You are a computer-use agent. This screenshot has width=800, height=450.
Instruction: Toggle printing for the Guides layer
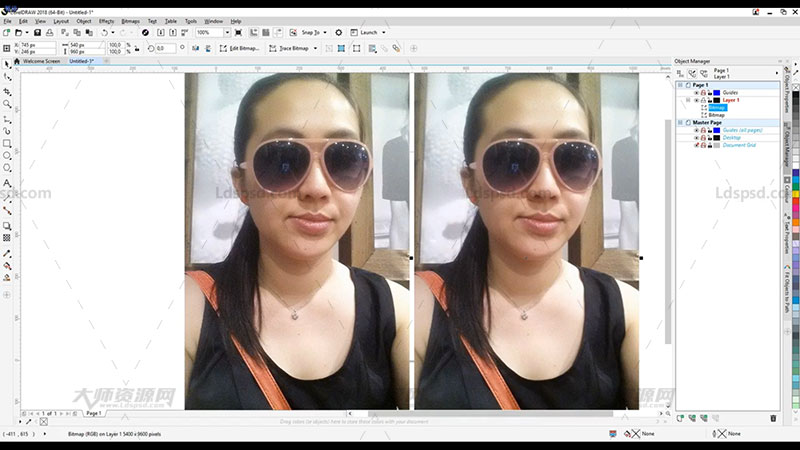click(703, 93)
